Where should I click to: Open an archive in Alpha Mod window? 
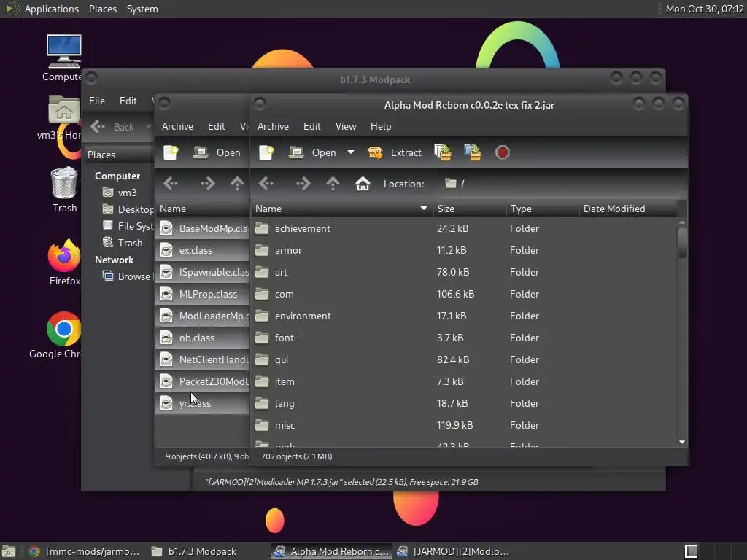313,152
